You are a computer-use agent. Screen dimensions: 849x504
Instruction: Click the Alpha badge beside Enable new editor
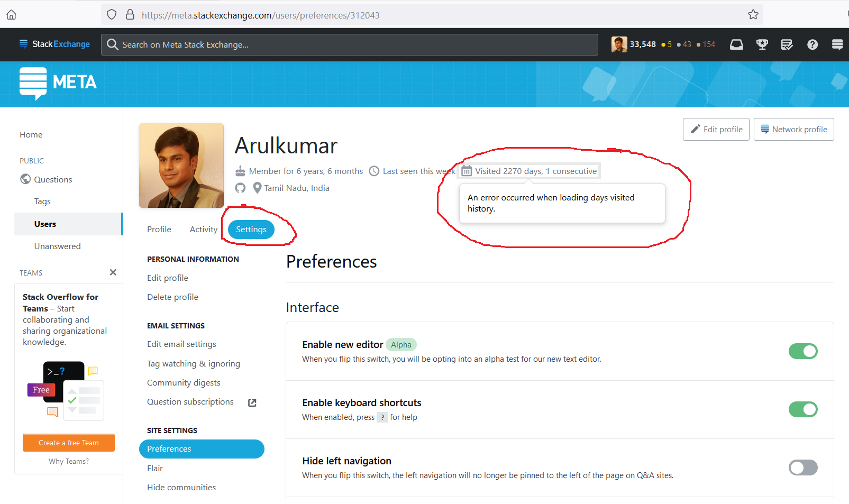click(x=401, y=345)
